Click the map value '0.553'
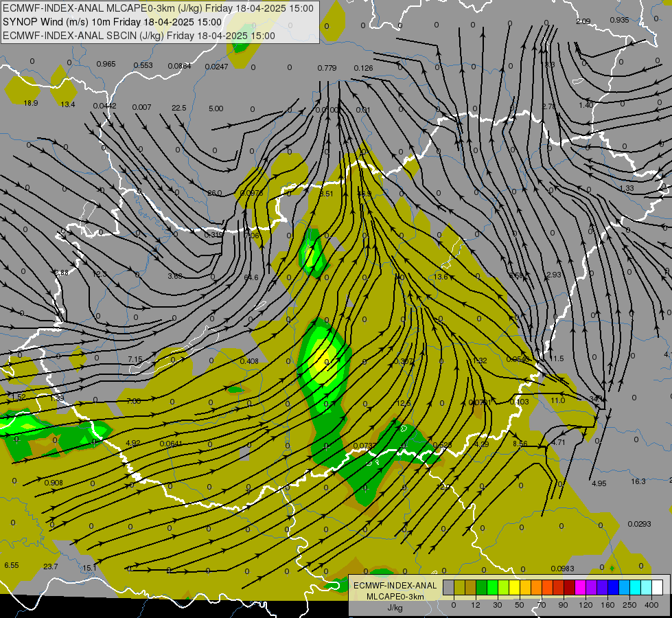The image size is (672, 618). (143, 65)
